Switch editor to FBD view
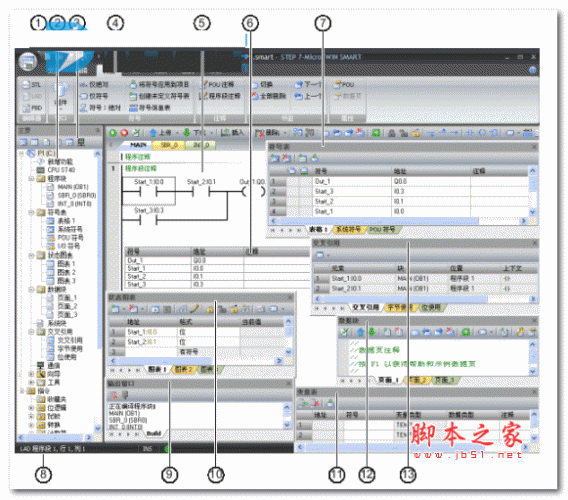 pos(32,108)
